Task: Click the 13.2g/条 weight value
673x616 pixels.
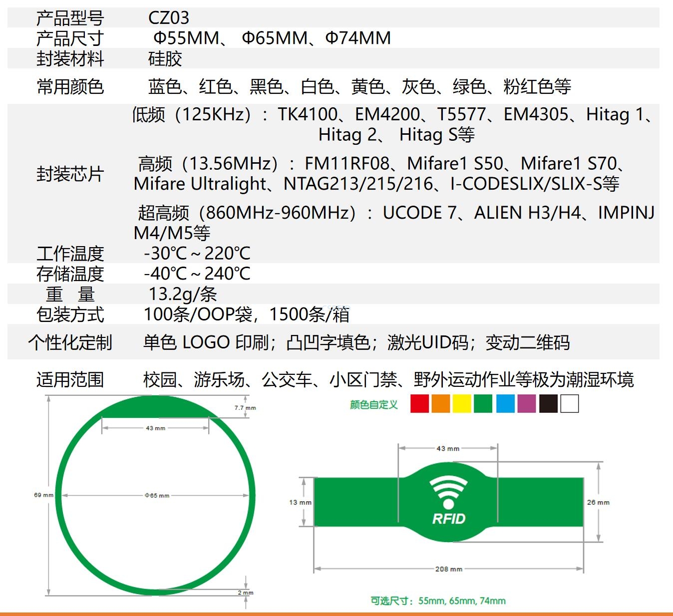Action: click(x=183, y=294)
